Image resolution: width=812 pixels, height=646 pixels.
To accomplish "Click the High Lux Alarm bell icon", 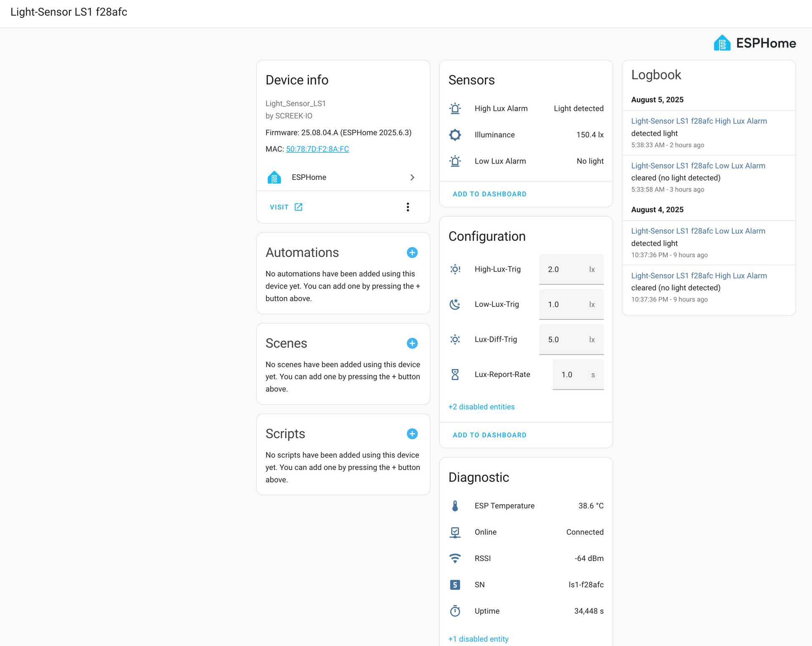I will [x=455, y=108].
